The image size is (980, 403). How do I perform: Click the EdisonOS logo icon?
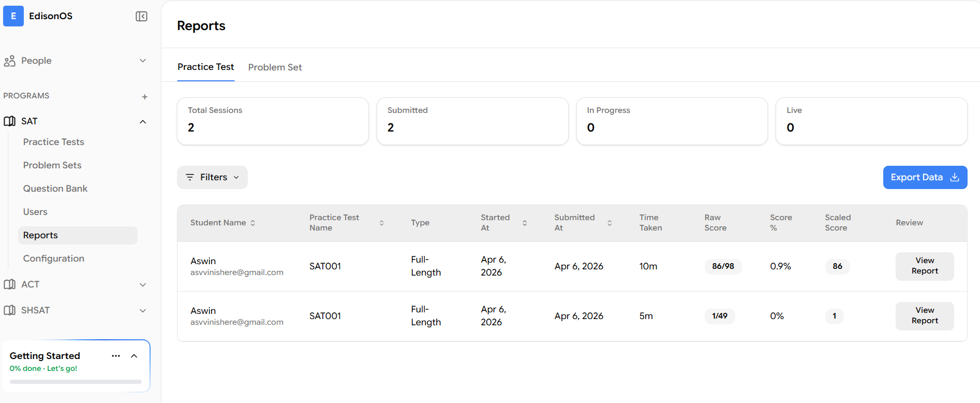click(x=13, y=16)
